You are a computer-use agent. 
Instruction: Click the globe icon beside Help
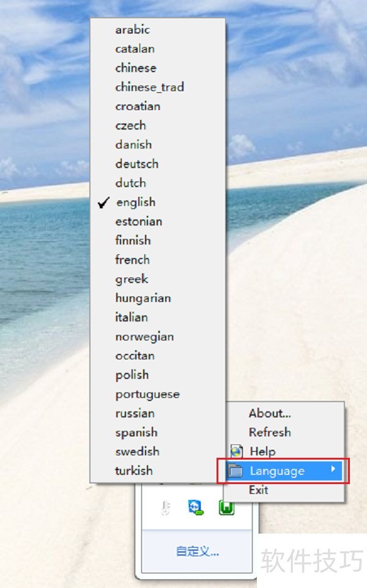236,452
